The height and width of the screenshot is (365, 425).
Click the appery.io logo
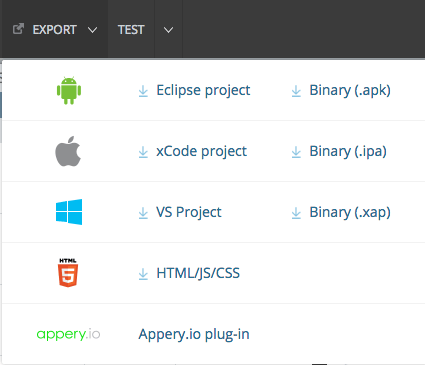(x=68, y=334)
